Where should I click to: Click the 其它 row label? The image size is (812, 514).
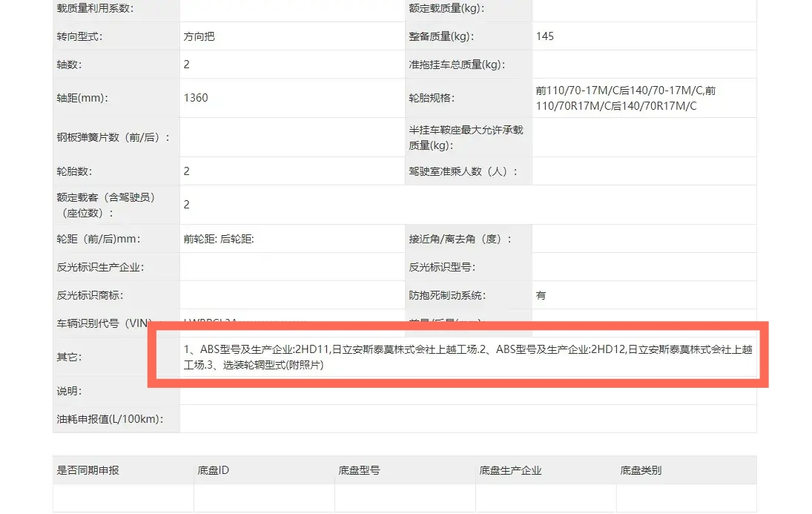[x=69, y=357]
